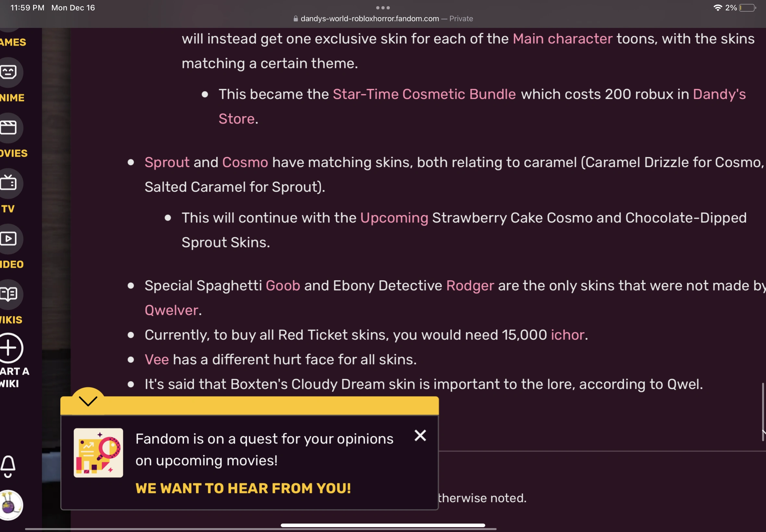Click the survey illustration thumbnail

[x=98, y=453]
